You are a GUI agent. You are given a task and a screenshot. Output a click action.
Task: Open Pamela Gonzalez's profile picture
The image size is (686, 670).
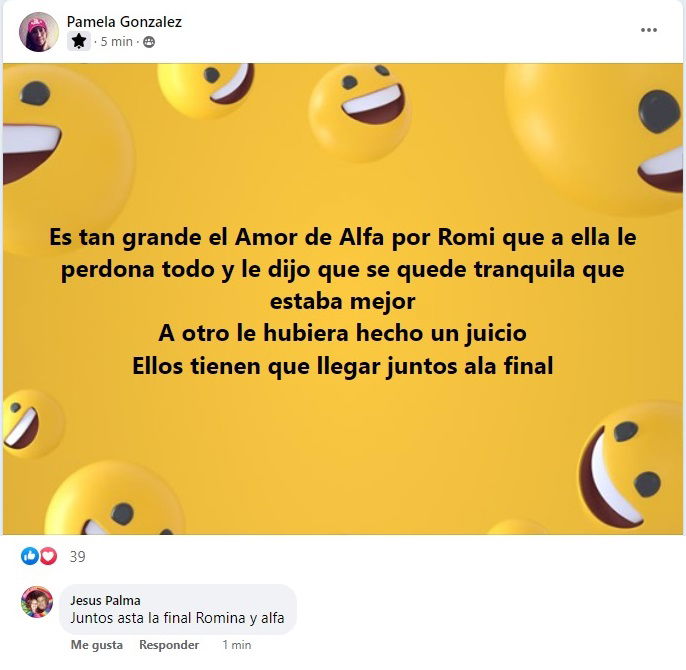coord(38,32)
